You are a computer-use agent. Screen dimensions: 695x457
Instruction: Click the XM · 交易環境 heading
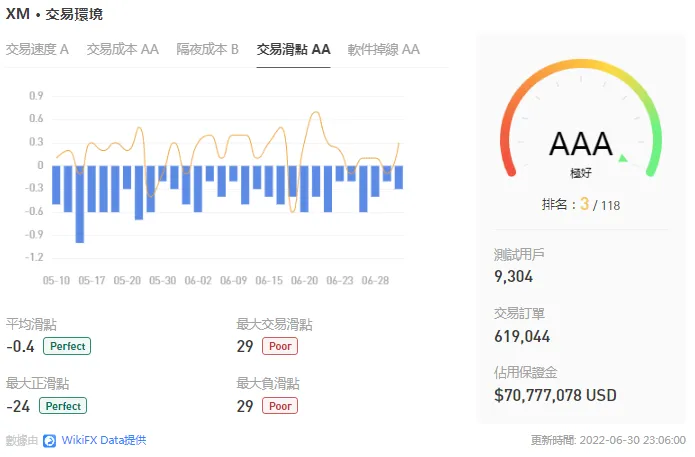(x=54, y=14)
